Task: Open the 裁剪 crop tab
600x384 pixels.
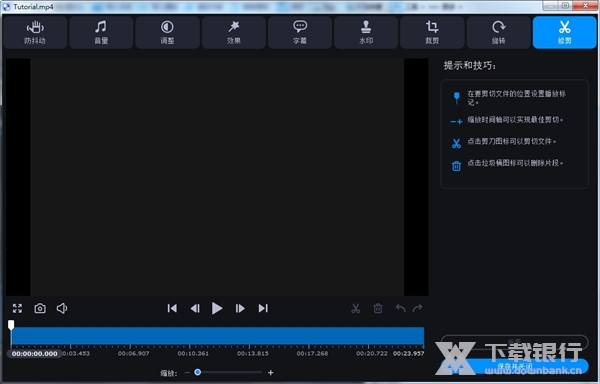Action: (x=432, y=33)
